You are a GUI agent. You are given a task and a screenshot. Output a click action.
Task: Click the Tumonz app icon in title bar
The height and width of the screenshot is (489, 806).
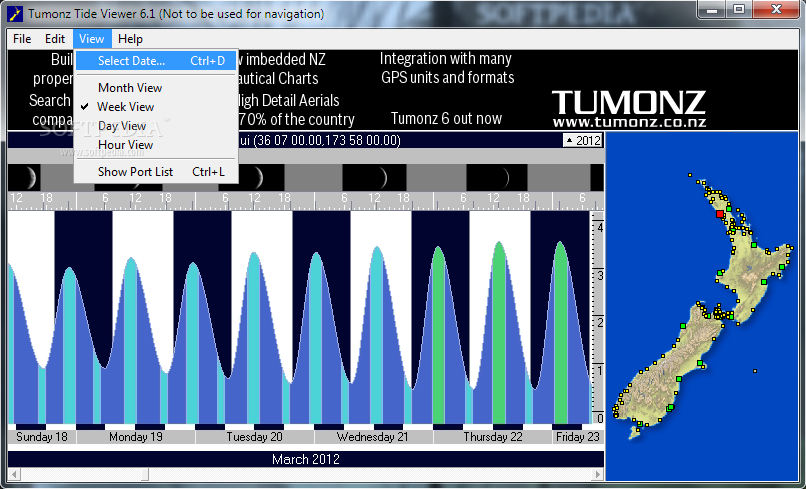(15, 14)
